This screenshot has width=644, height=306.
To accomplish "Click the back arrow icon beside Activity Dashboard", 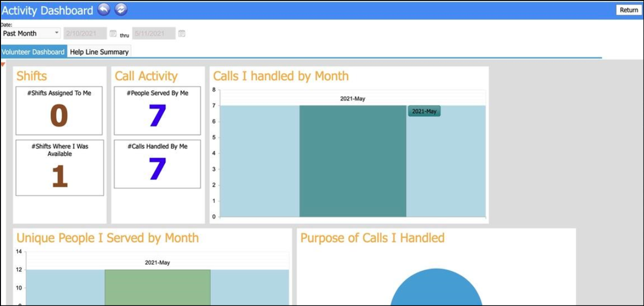I will tap(104, 10).
